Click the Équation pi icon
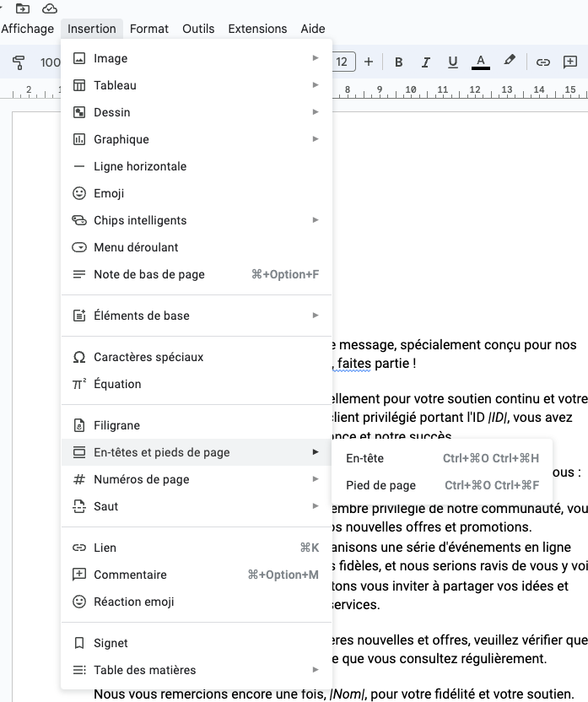This screenshot has height=702, width=588. (79, 384)
